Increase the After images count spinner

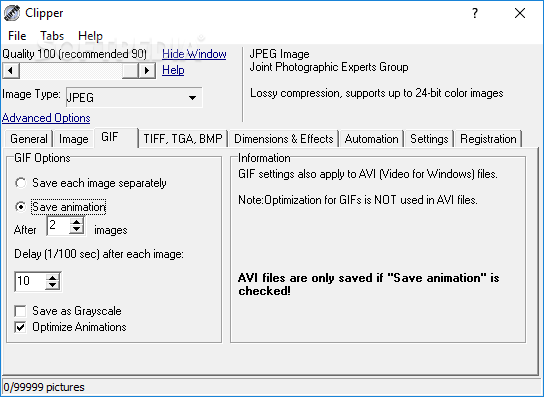click(x=77, y=222)
